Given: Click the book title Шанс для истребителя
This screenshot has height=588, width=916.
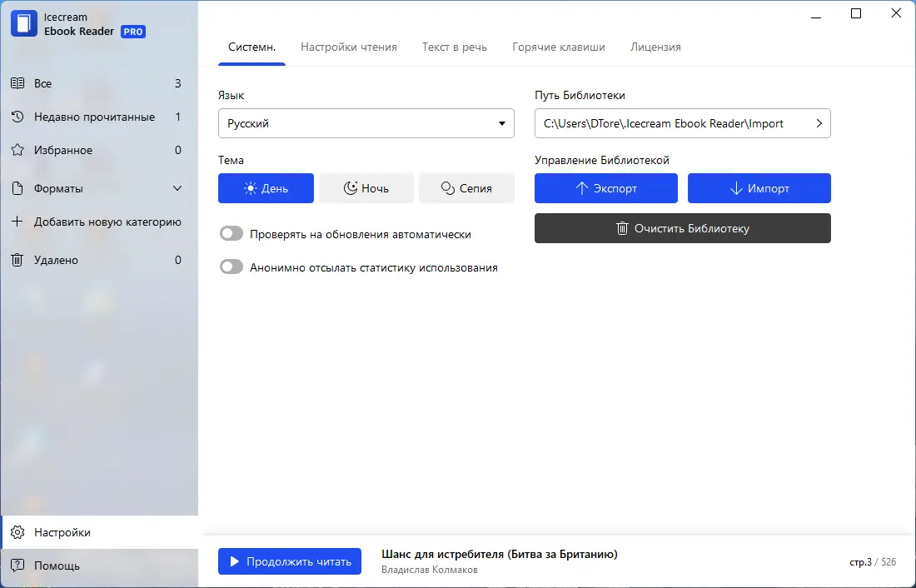Looking at the screenshot, I should tap(500, 554).
